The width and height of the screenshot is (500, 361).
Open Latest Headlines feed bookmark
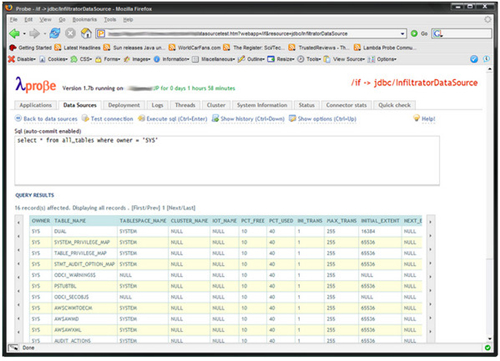click(78, 48)
